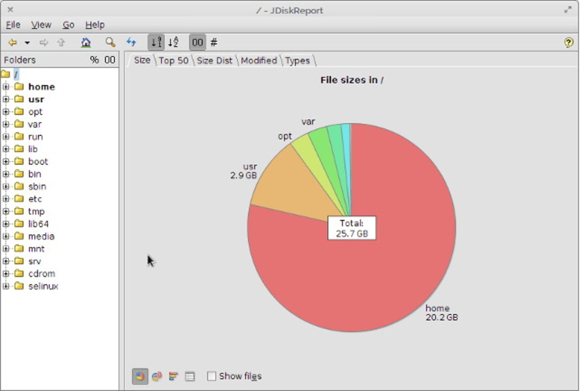Click the home icon in the toolbar
The width and height of the screenshot is (588, 391).
click(x=86, y=42)
